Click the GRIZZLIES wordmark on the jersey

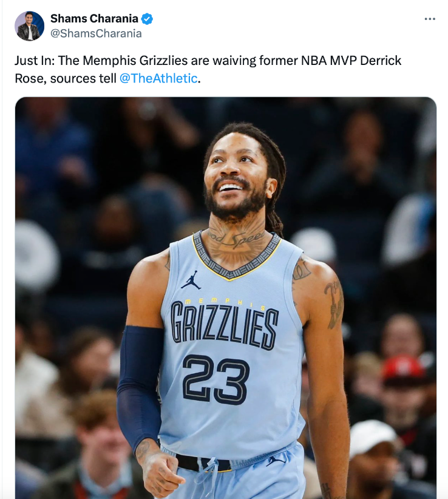point(225,325)
